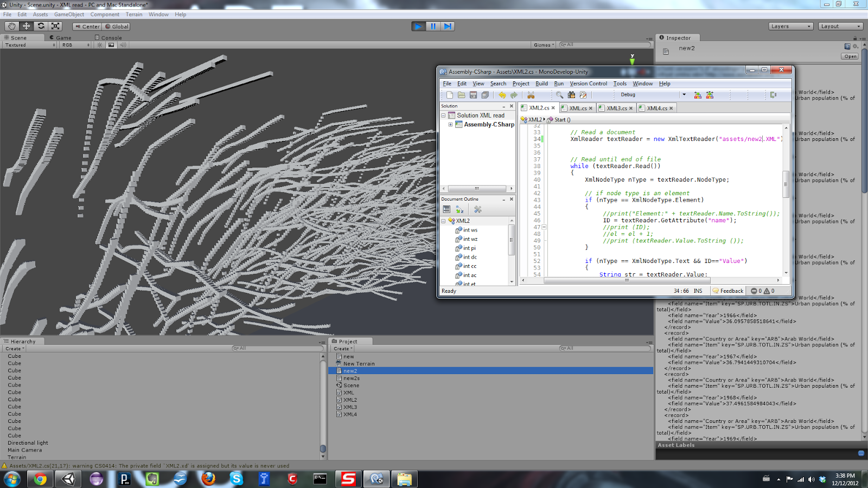
Task: Select the Scale tool
Action: [x=55, y=26]
